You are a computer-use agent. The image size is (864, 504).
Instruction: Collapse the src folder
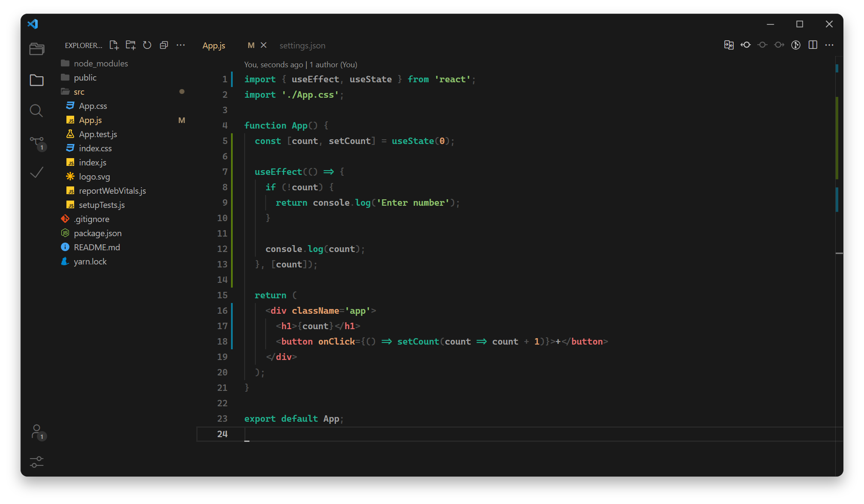coord(79,92)
